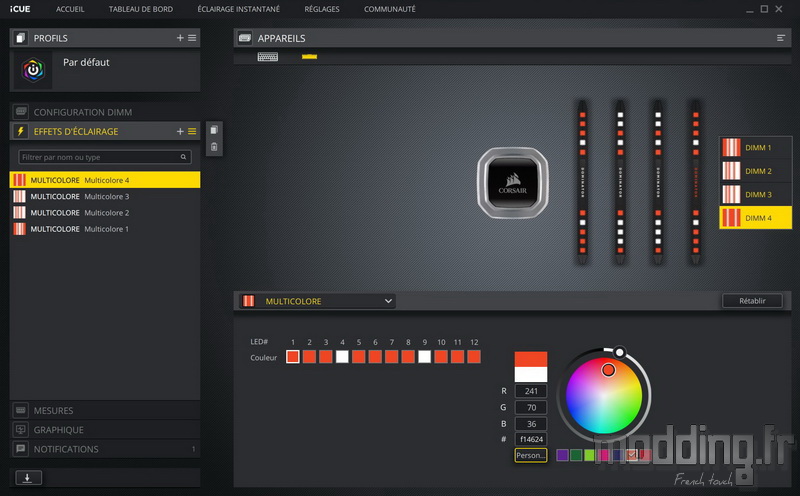Screen dimensions: 800x496
Task: Click the R value field showing 241
Action: coord(531,391)
